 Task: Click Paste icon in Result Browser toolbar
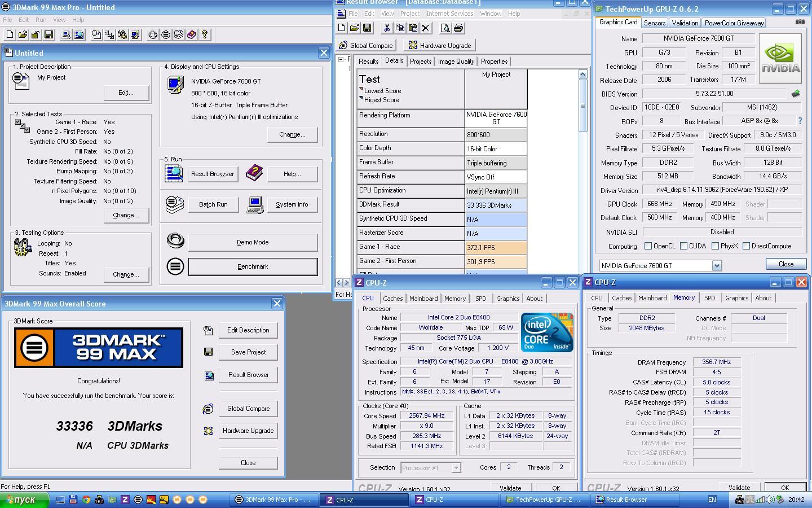(x=413, y=28)
